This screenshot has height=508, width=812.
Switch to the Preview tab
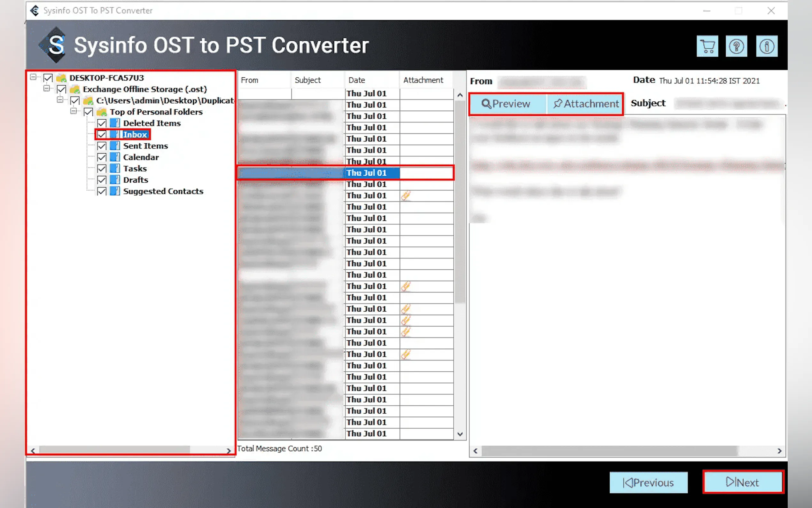coord(506,104)
